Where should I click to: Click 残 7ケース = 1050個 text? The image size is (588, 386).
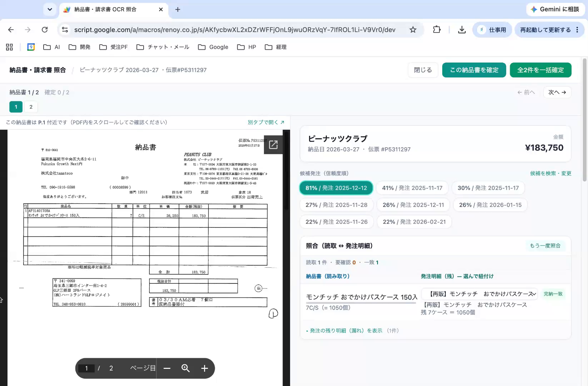click(x=448, y=312)
